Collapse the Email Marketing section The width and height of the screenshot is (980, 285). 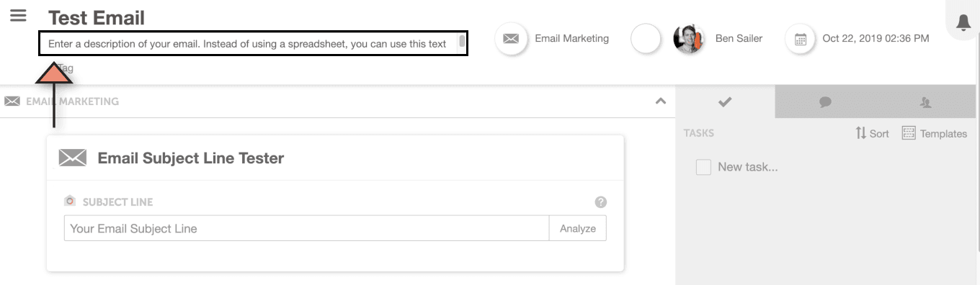coord(660,101)
